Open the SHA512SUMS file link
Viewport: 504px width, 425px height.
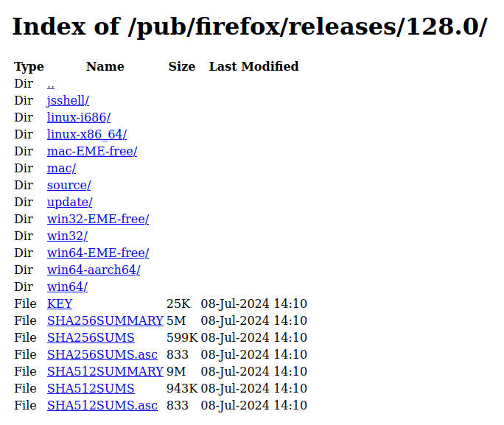[x=91, y=388]
